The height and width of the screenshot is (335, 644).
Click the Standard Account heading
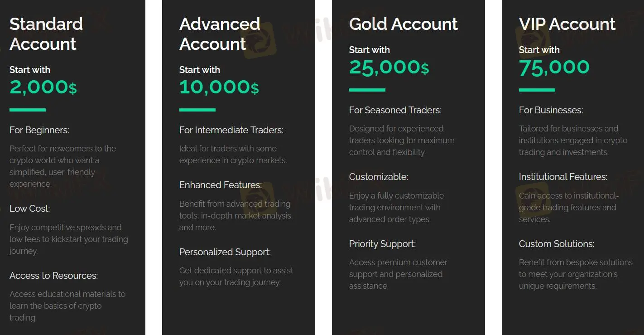click(x=46, y=34)
